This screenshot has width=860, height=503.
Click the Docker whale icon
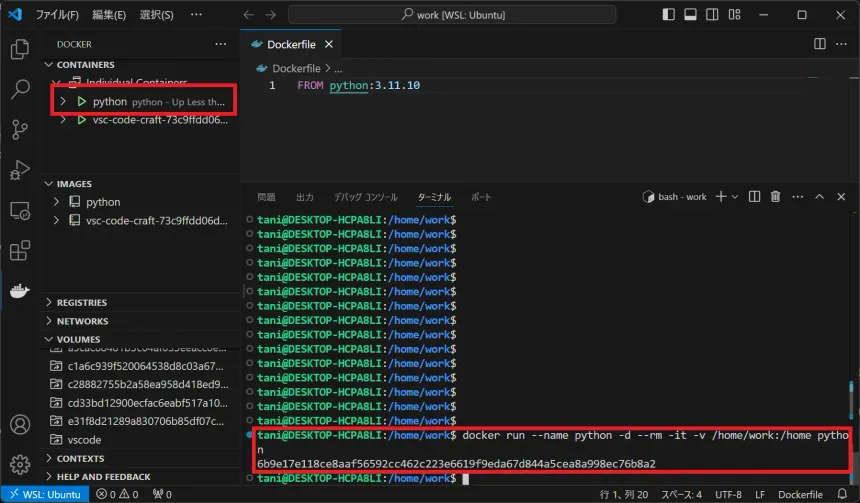point(20,291)
